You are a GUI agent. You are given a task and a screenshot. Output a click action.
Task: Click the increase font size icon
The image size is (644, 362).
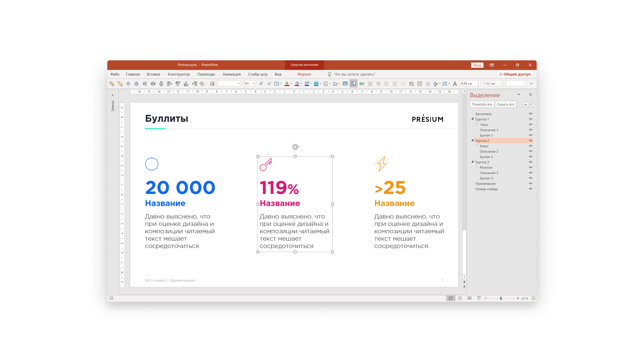pyautogui.click(x=261, y=84)
